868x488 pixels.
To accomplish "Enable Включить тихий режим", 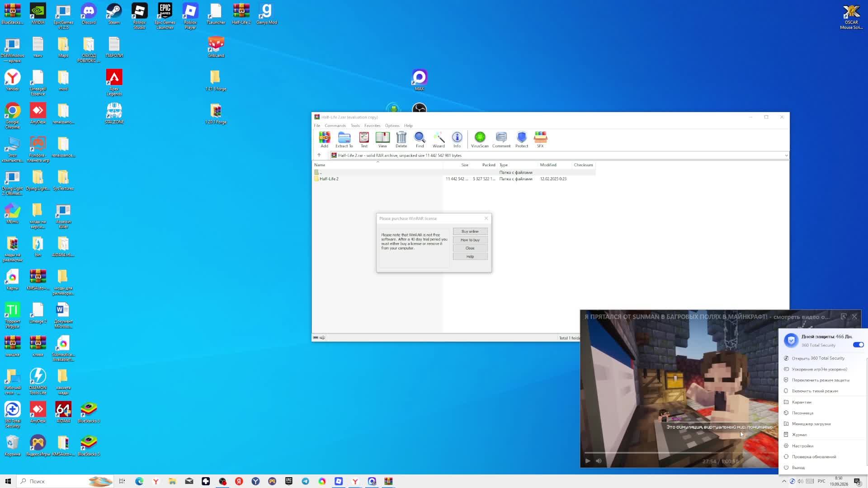I will point(815,391).
